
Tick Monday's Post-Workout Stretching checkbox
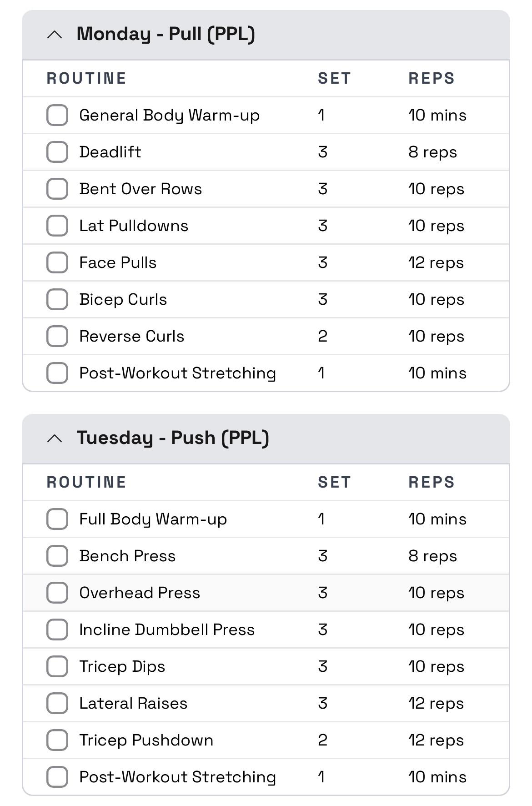(57, 373)
